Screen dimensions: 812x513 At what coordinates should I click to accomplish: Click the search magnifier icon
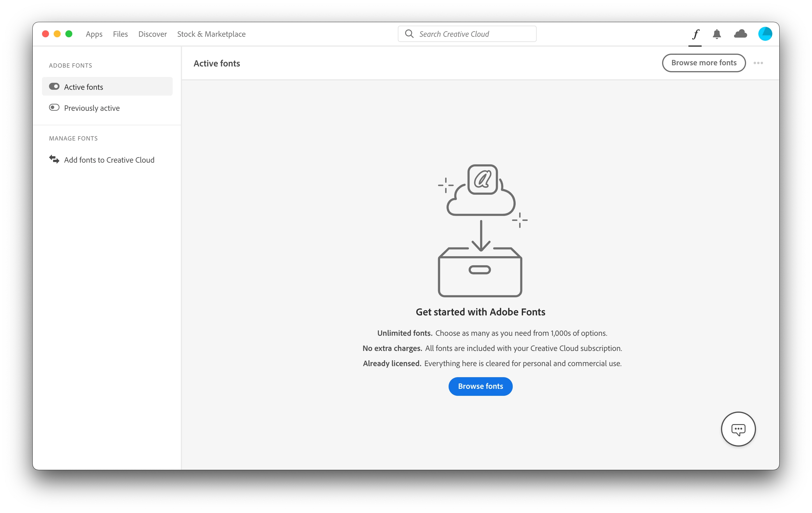[x=409, y=34]
